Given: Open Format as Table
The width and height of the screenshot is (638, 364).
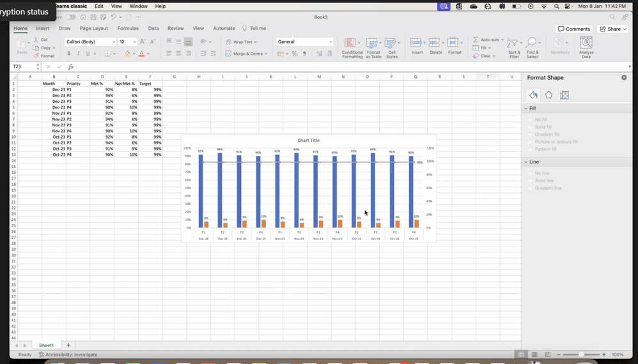Looking at the screenshot, I should tap(373, 49).
